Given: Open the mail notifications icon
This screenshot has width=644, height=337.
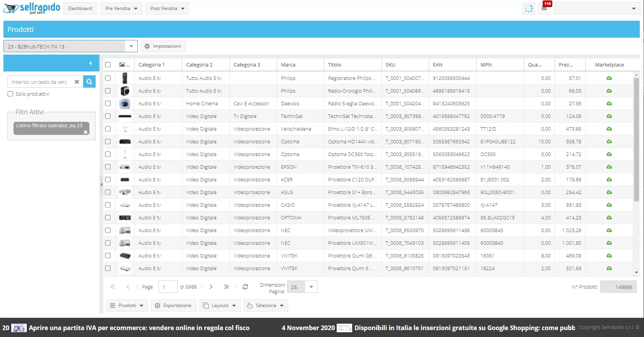Looking at the screenshot, I should pyautogui.click(x=544, y=8).
